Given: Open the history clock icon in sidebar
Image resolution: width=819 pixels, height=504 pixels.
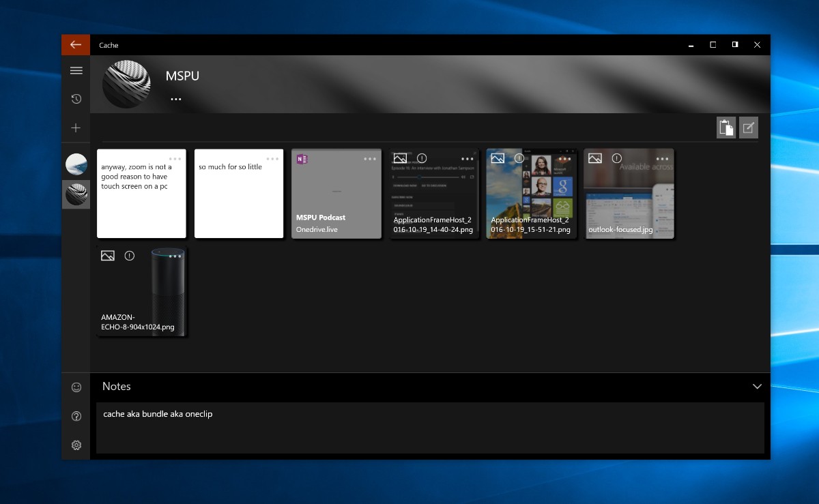Looking at the screenshot, I should [76, 99].
